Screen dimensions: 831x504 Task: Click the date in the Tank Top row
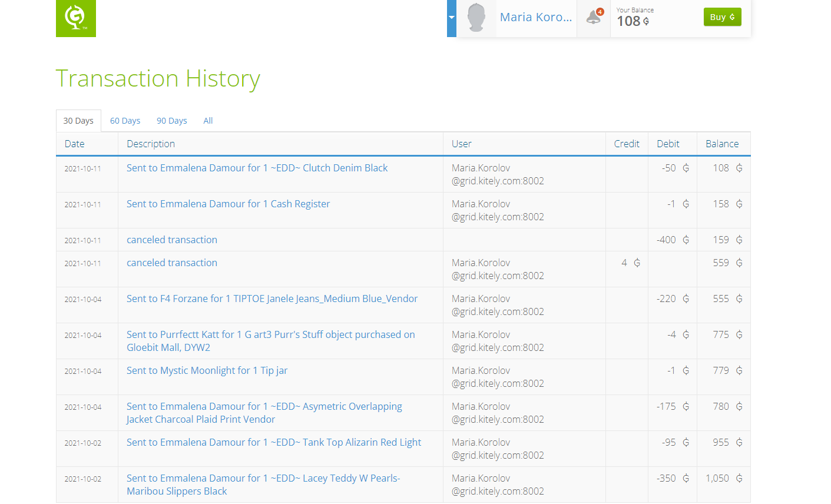point(82,443)
